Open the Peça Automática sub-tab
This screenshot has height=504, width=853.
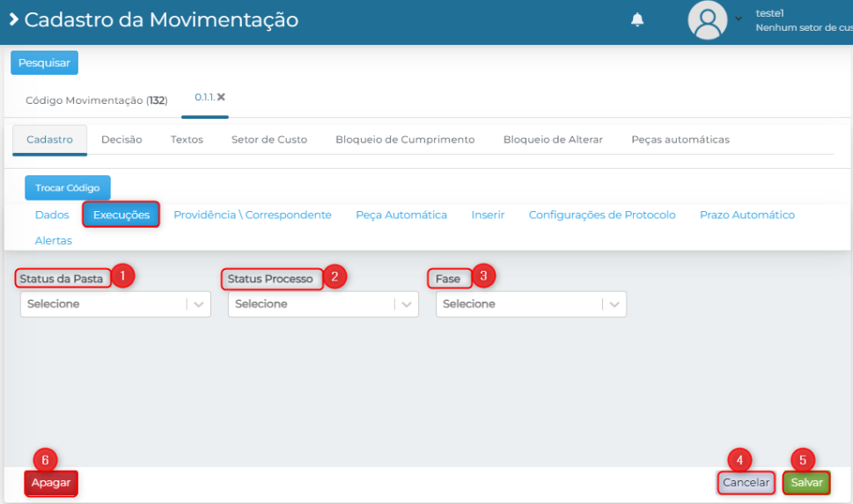[401, 215]
